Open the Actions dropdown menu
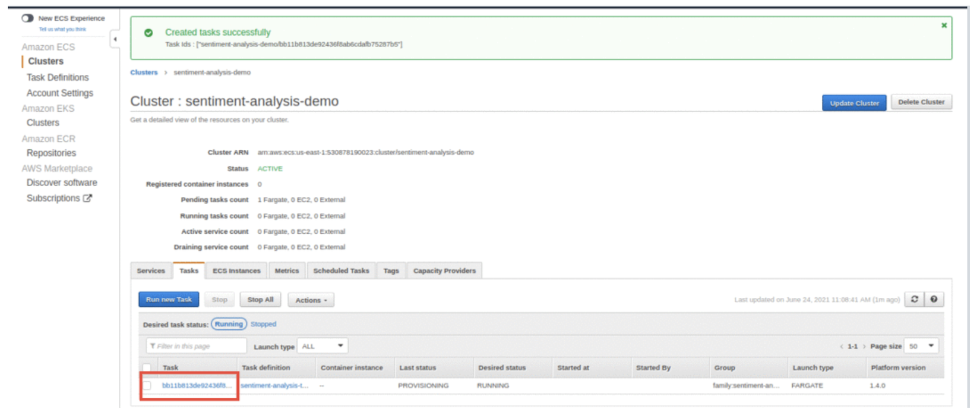This screenshot has height=418, width=980. 311,300
